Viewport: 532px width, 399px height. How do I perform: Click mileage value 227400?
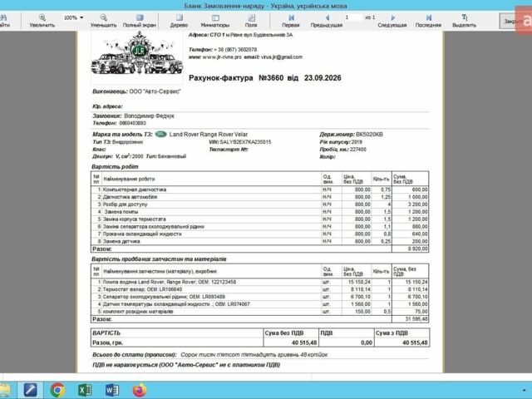(x=358, y=150)
